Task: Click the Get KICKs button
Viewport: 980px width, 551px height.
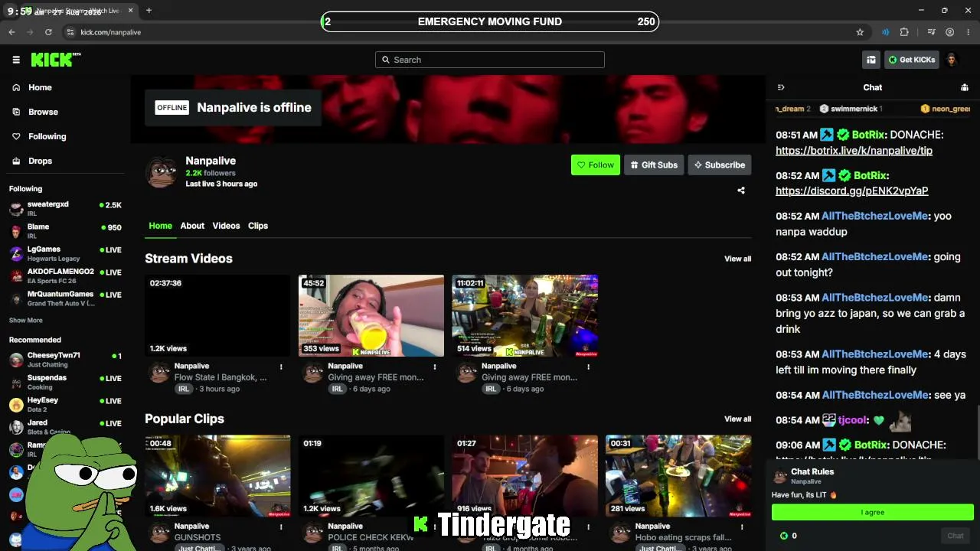Action: tap(911, 60)
